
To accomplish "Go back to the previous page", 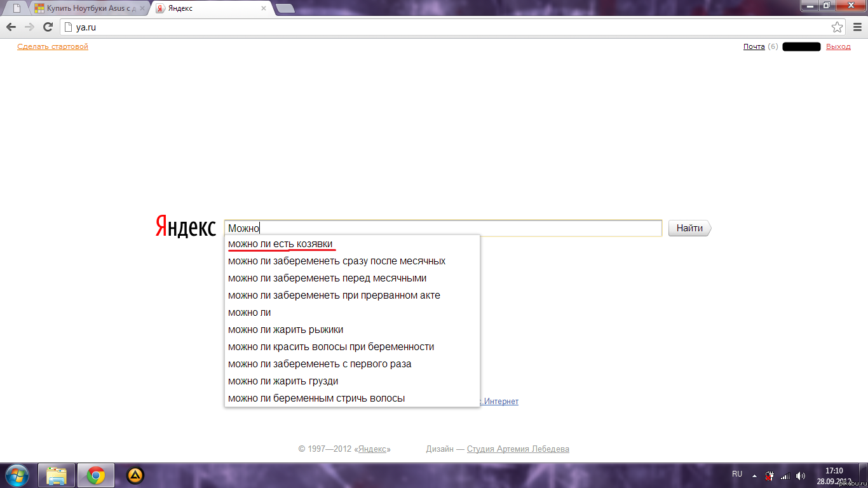I will (x=11, y=27).
